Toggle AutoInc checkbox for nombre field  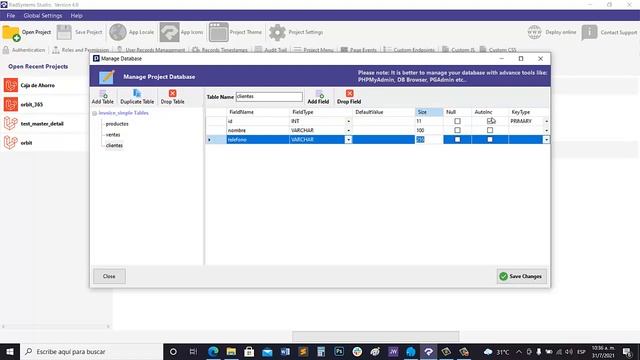tap(490, 130)
